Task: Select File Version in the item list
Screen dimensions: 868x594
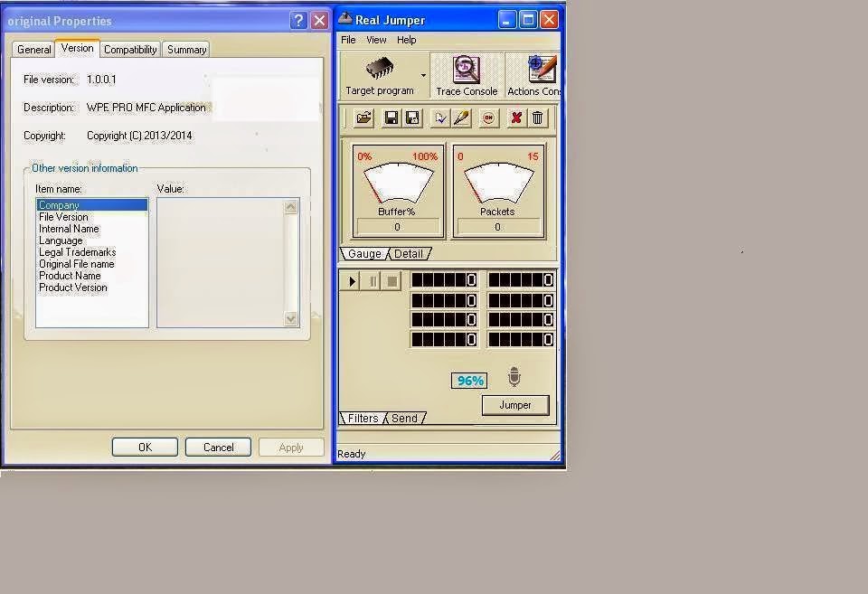Action: pos(92,217)
